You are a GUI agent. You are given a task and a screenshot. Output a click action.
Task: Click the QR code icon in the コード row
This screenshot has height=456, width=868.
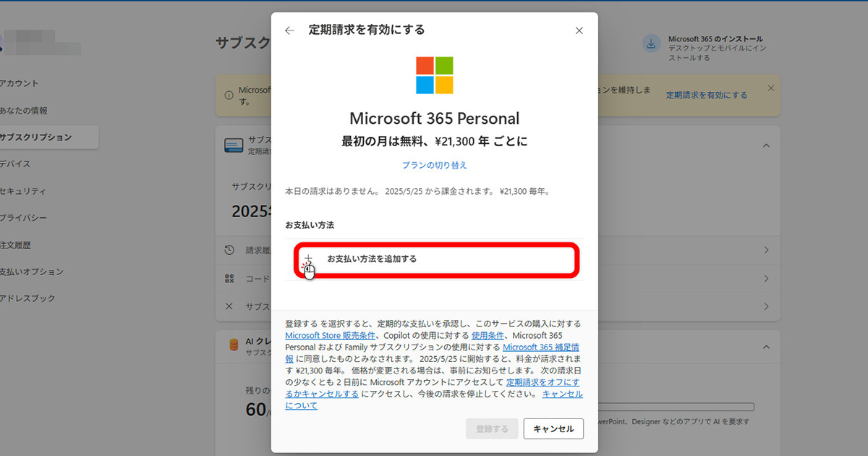click(229, 279)
